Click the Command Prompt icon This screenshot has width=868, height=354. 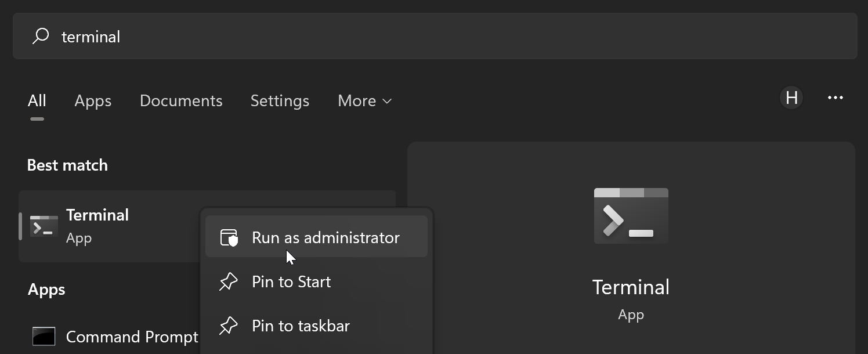click(44, 337)
